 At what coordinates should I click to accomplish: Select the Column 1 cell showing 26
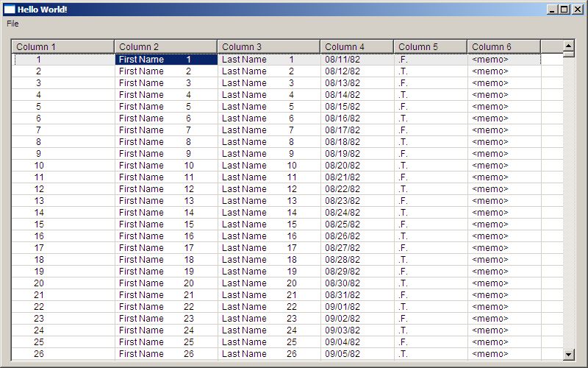coord(63,354)
